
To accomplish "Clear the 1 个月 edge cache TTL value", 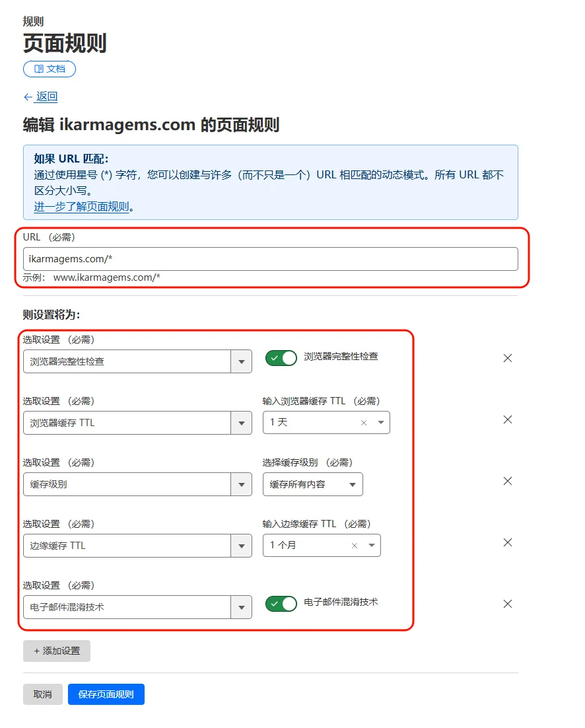I will pos(354,545).
